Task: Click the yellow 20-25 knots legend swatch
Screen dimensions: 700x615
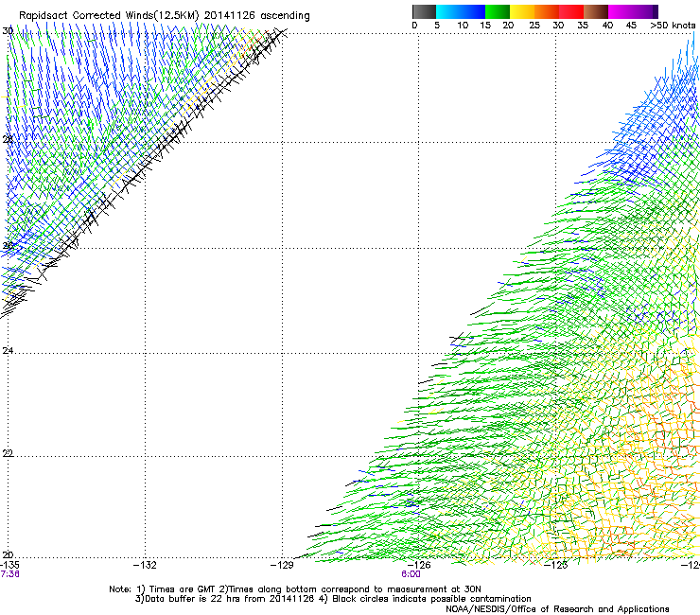Action: point(522,11)
